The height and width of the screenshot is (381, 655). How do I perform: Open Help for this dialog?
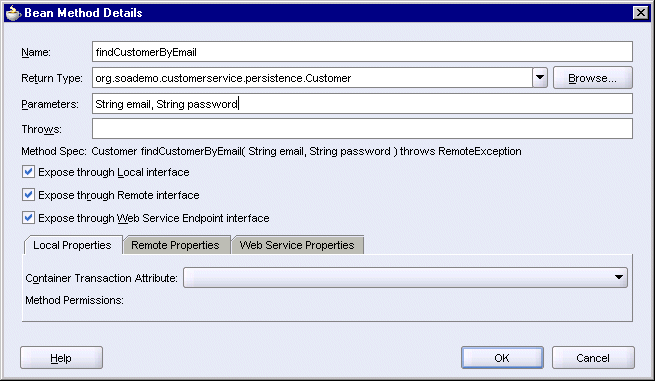(61, 358)
